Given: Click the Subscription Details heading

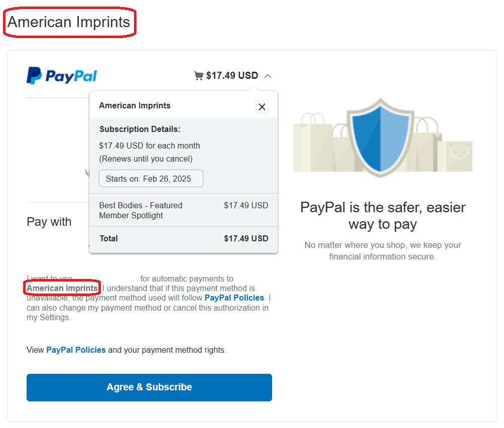Looking at the screenshot, I should [140, 129].
